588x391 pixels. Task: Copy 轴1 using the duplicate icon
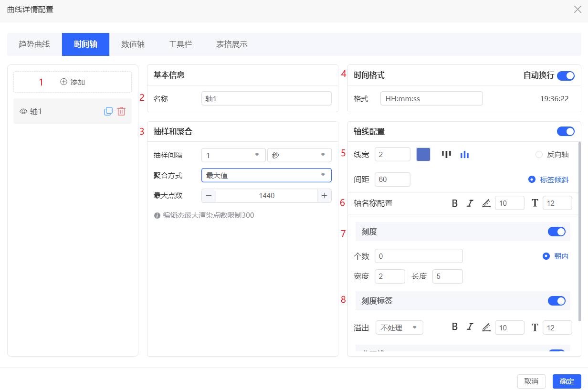pos(108,111)
